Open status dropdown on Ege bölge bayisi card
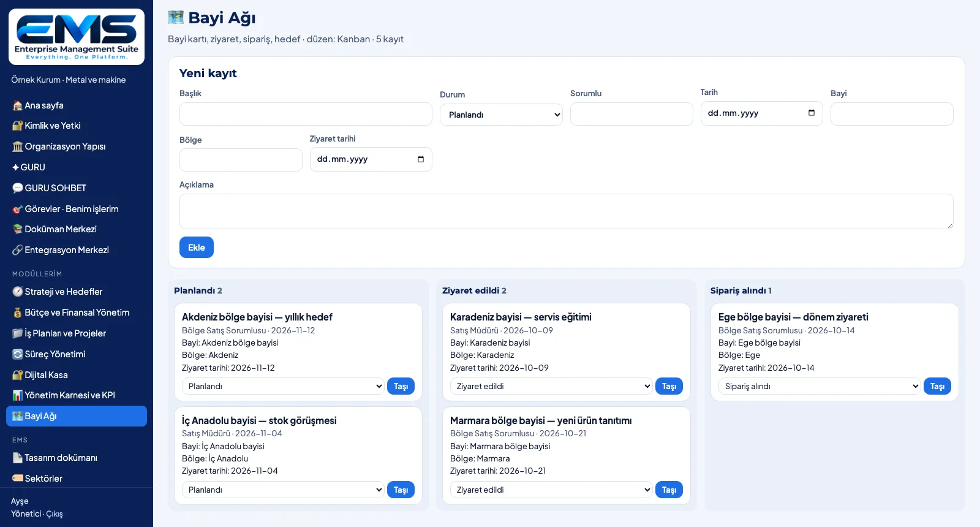 point(820,386)
